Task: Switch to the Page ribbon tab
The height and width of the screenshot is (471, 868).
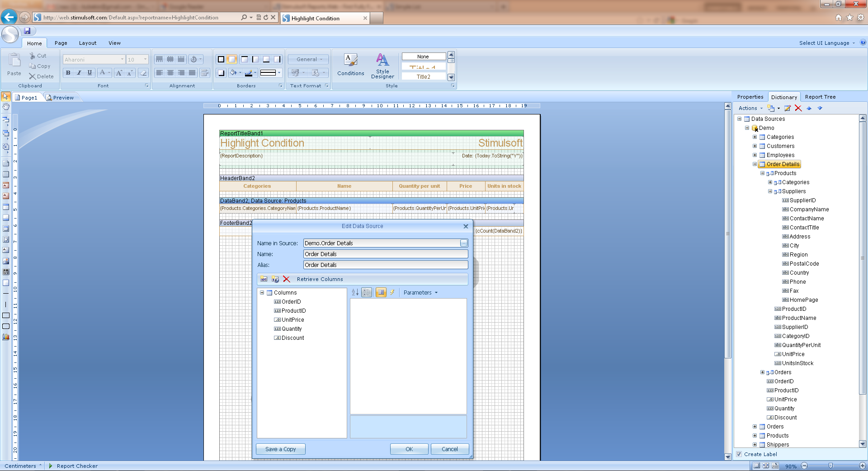Action: 61,43
